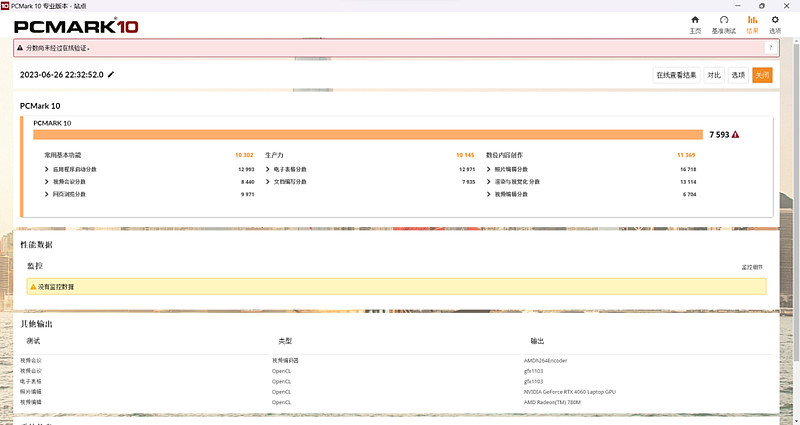Click the PCMark 10 logo
Screen dimensions: 800x425
click(x=76, y=27)
